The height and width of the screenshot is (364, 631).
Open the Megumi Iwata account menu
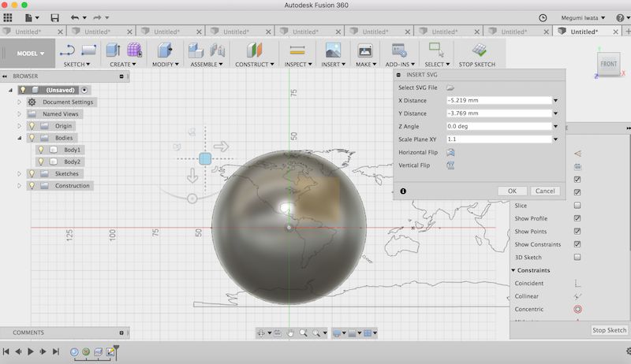[x=583, y=17]
